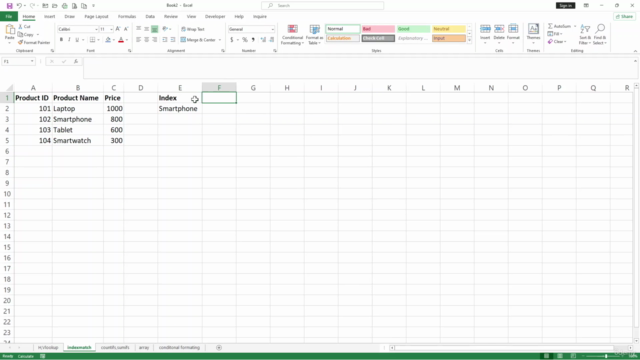Open the Merge & Center dropdown arrow
The image size is (640, 360).
(220, 40)
